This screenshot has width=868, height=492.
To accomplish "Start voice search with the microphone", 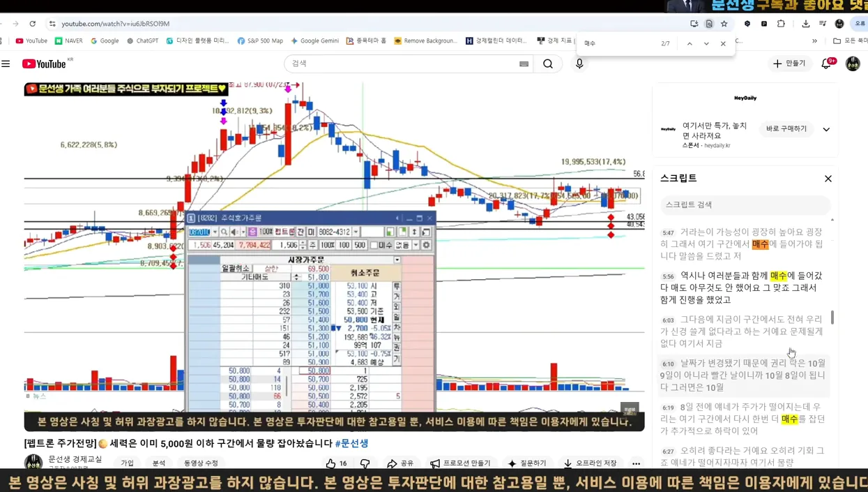I will 579,64.
